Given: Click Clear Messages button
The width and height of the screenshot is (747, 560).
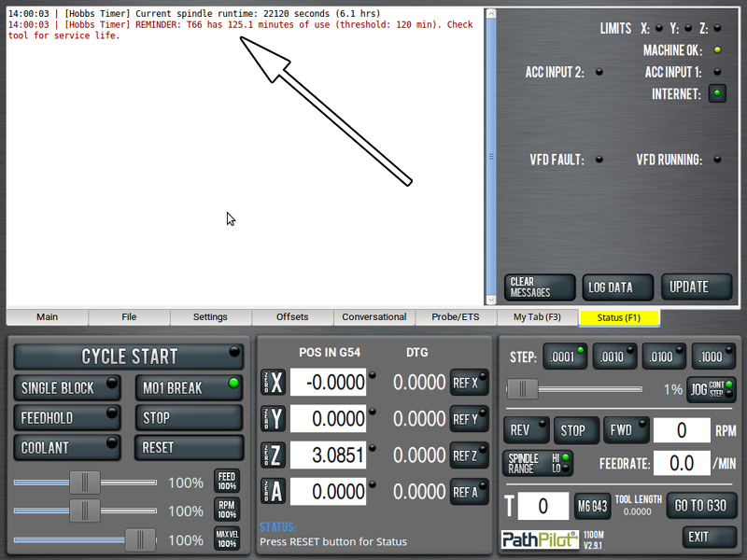Looking at the screenshot, I should click(x=540, y=287).
